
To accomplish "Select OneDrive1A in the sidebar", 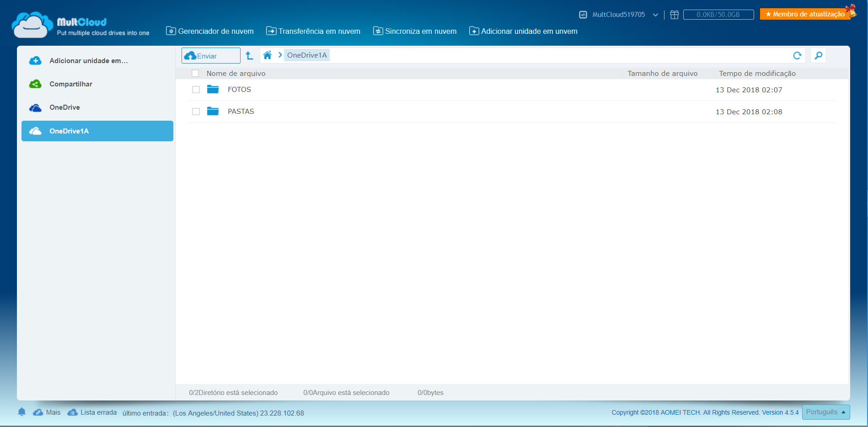I will click(x=97, y=131).
